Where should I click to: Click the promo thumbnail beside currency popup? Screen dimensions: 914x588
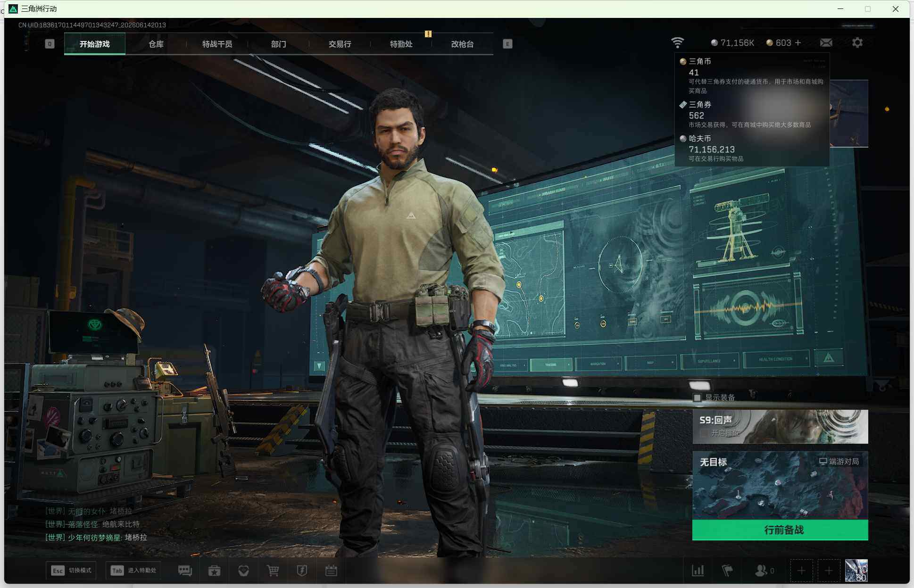(849, 114)
